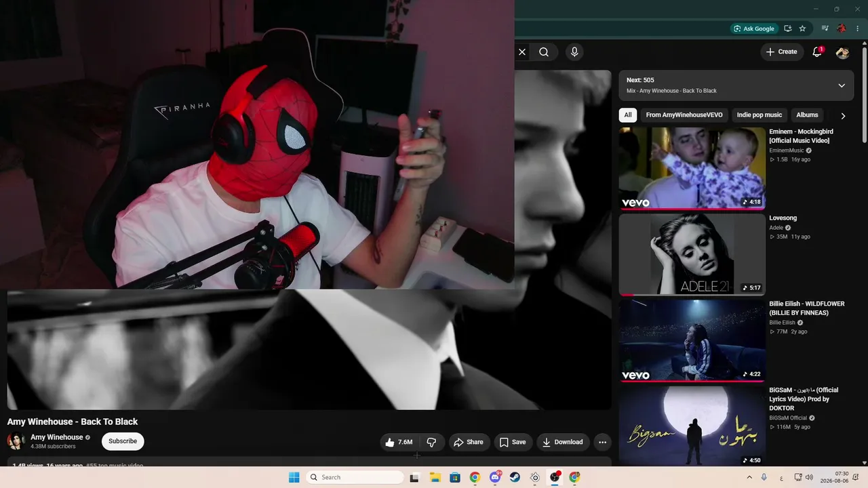The image size is (868, 488).
Task: Open File Explorer from the taskbar
Action: pyautogui.click(x=435, y=477)
